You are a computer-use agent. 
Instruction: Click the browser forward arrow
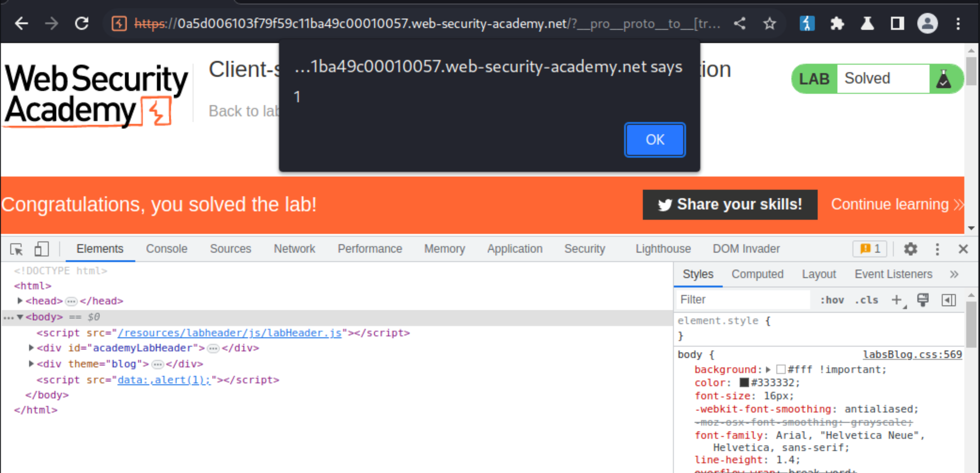click(x=51, y=24)
